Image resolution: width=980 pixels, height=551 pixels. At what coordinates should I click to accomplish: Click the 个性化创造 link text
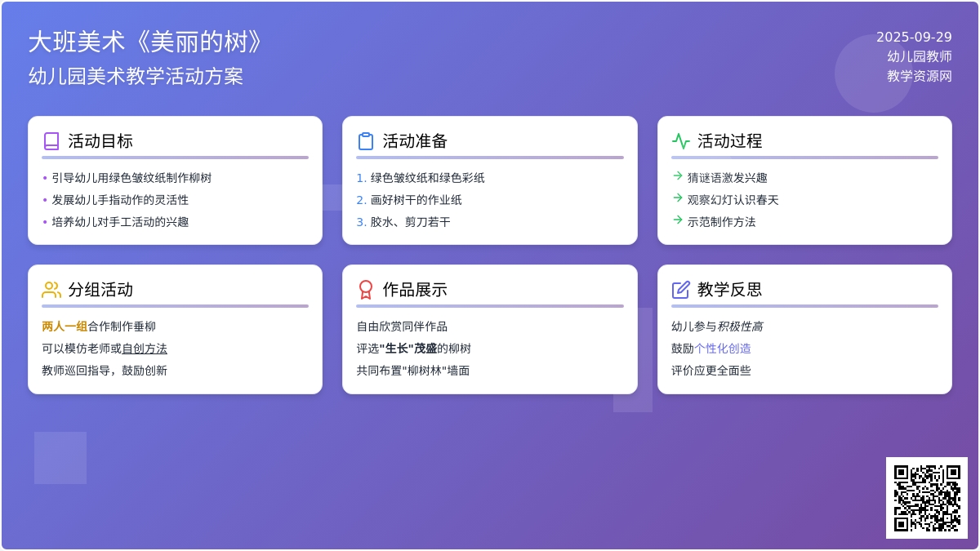pyautogui.click(x=723, y=349)
